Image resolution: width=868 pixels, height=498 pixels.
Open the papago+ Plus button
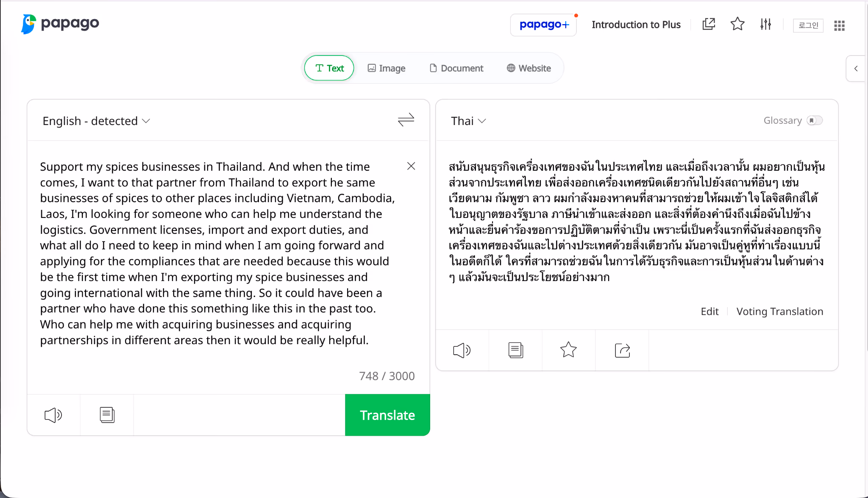click(x=544, y=25)
